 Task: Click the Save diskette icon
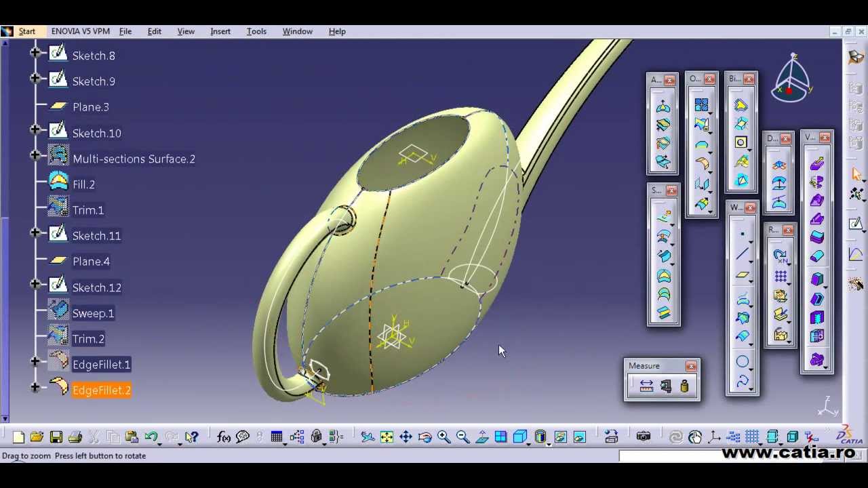(56, 437)
